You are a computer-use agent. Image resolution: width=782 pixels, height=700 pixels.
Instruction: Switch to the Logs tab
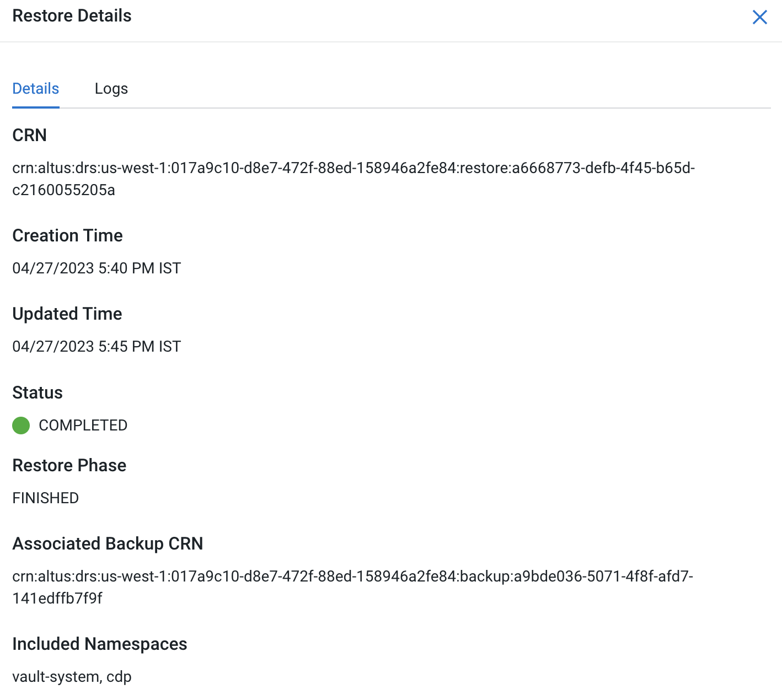111,88
